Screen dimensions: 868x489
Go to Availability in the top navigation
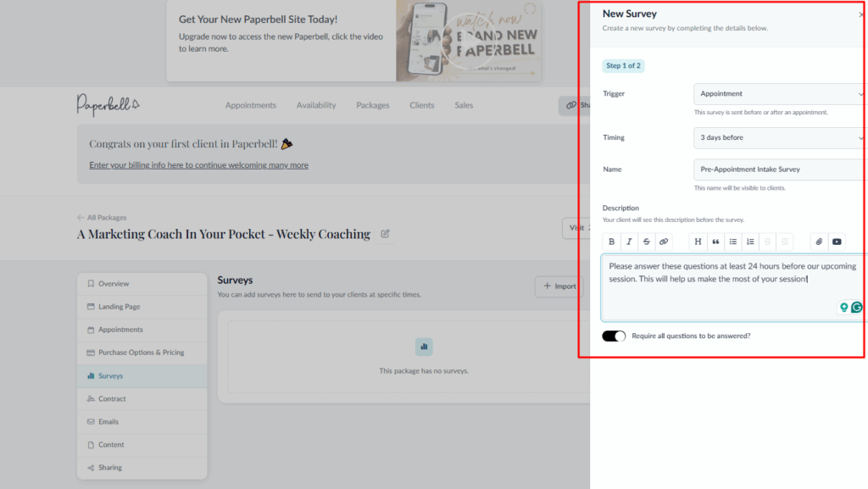pos(316,105)
